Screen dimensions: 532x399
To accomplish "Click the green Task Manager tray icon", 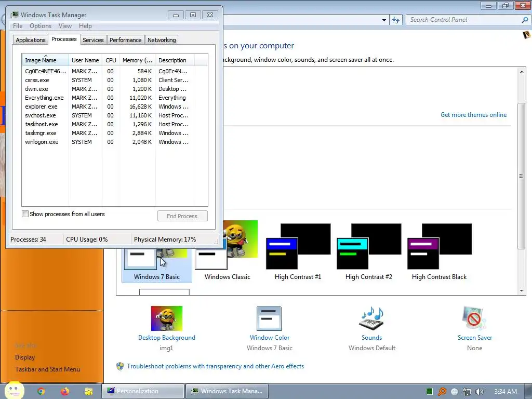I will (430, 392).
